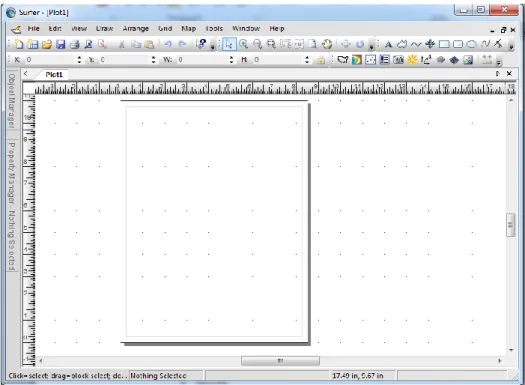Copy selection to clipboard
This screenshot has height=385, width=525.
136,44
